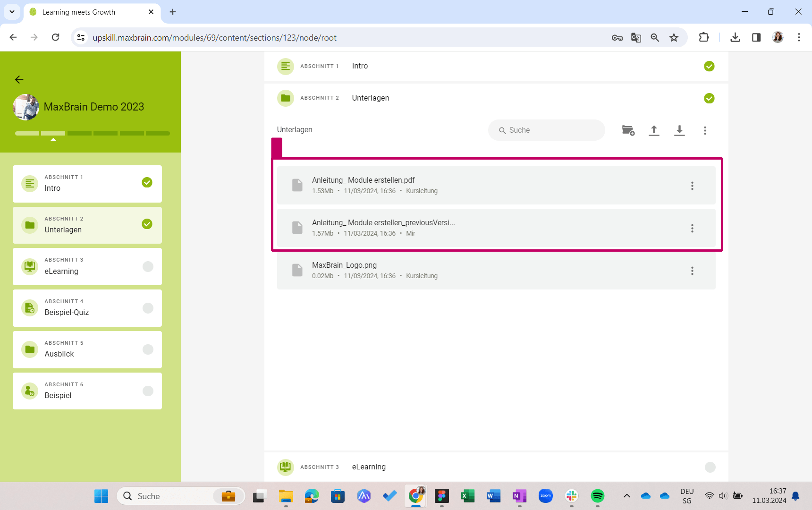Show hidden system tray icons
The width and height of the screenshot is (812, 510).
tap(626, 496)
